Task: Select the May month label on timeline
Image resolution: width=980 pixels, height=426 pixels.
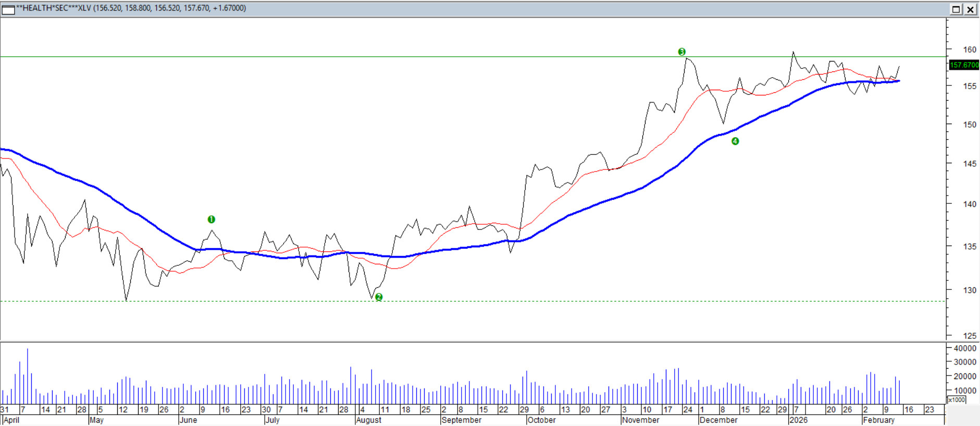Action: (96, 420)
